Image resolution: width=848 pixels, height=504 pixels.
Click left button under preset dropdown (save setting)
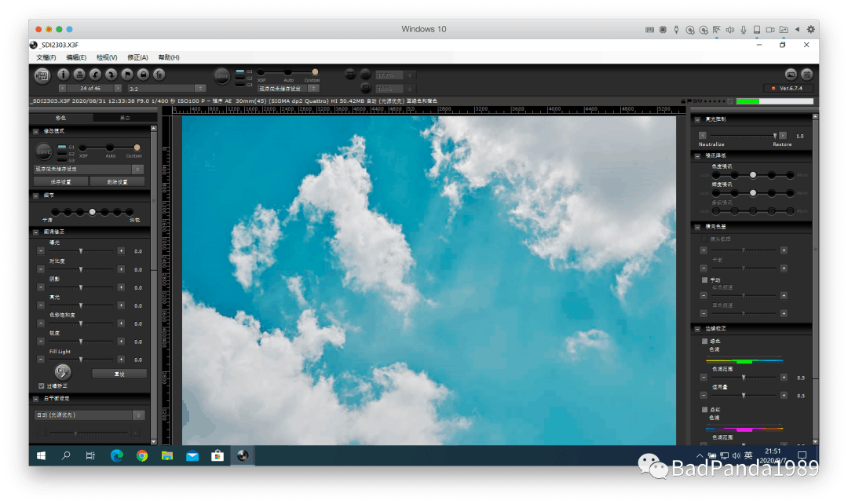(60, 181)
